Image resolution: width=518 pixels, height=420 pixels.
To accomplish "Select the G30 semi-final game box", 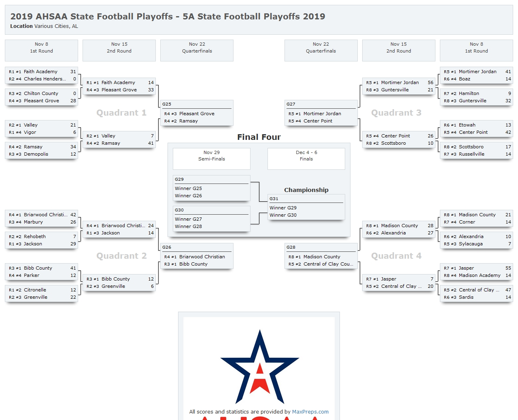I will point(212,219).
